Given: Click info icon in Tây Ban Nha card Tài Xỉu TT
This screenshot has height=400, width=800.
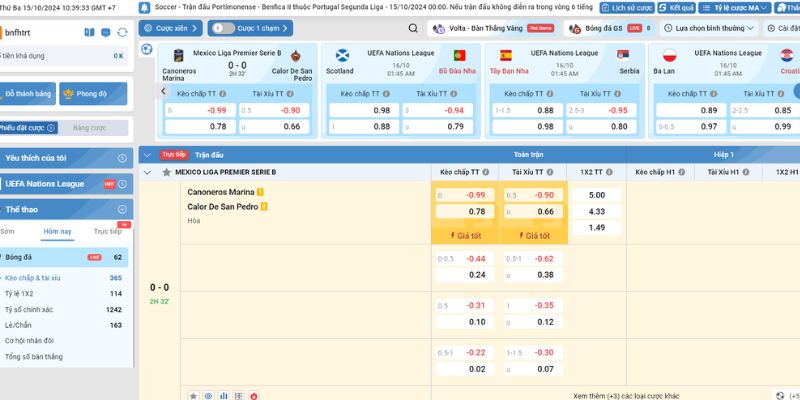Looking at the screenshot, I should pos(617,94).
